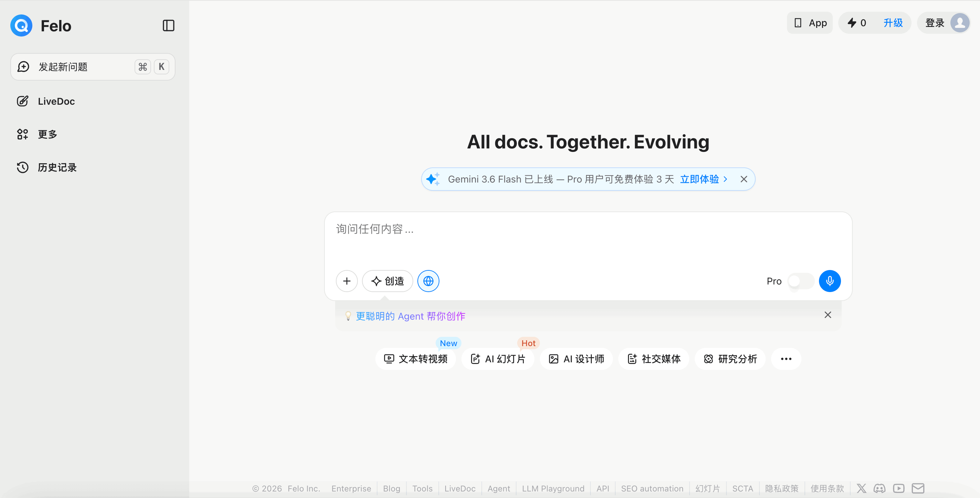Select 研究分析 shortcut
The image size is (980, 498).
[730, 359]
